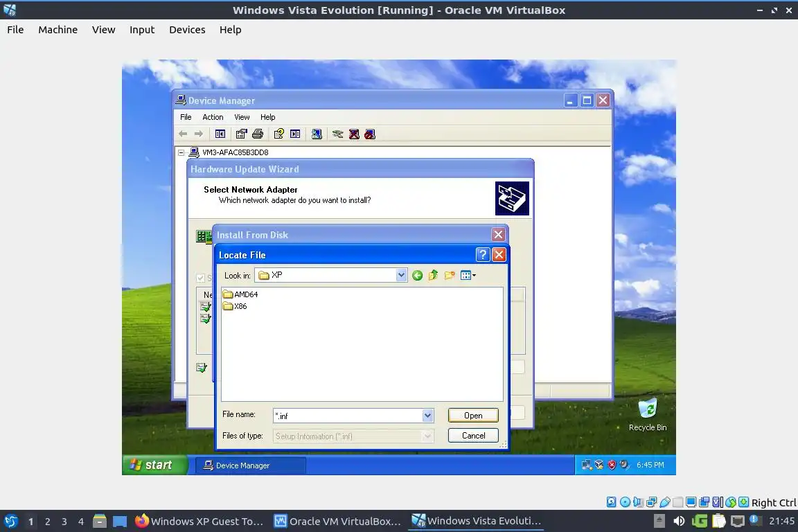Open Device Manager File menu
This screenshot has width=798, height=532.
click(186, 117)
